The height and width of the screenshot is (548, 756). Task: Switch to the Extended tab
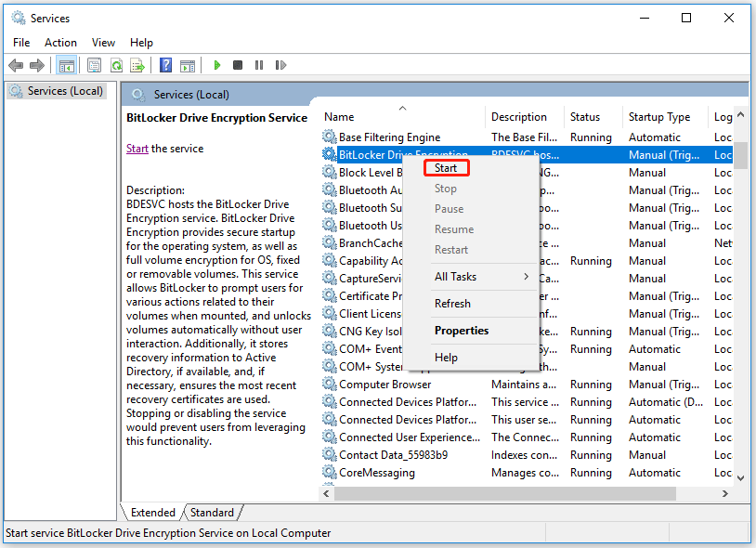(x=153, y=513)
